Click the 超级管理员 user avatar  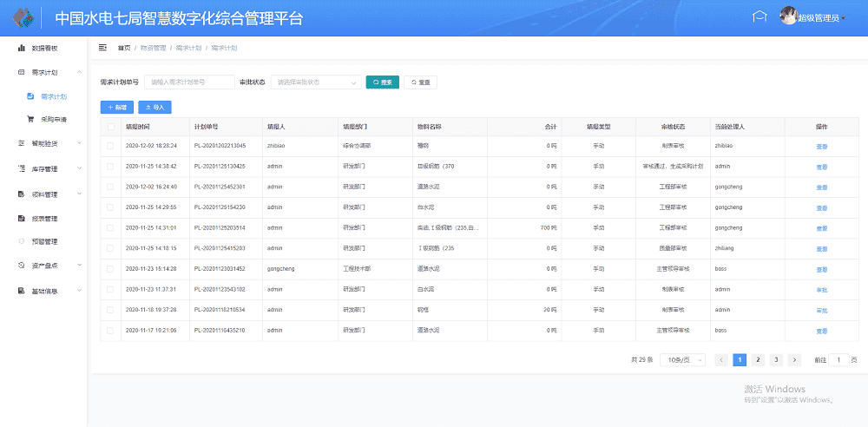[789, 16]
